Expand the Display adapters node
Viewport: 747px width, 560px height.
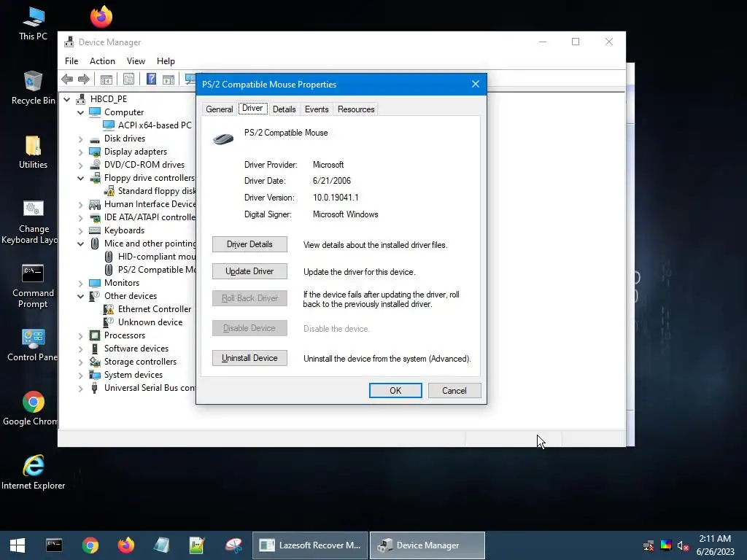click(80, 152)
